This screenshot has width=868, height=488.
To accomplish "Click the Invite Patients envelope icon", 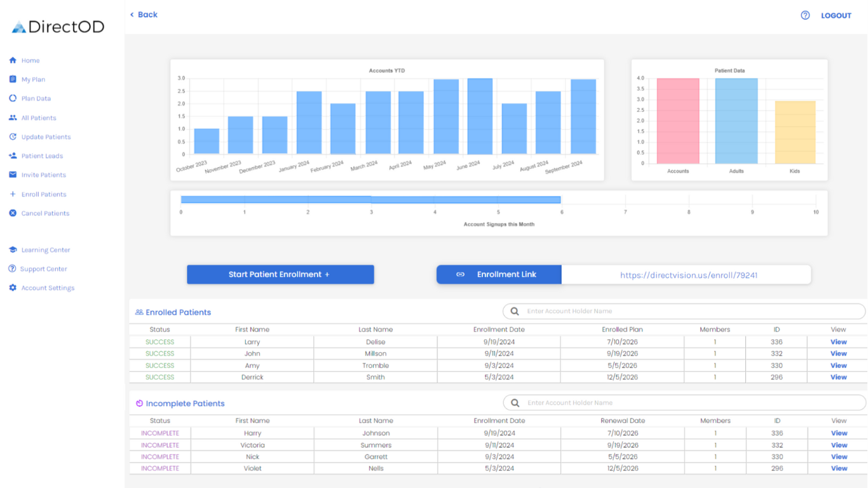I will pyautogui.click(x=13, y=175).
